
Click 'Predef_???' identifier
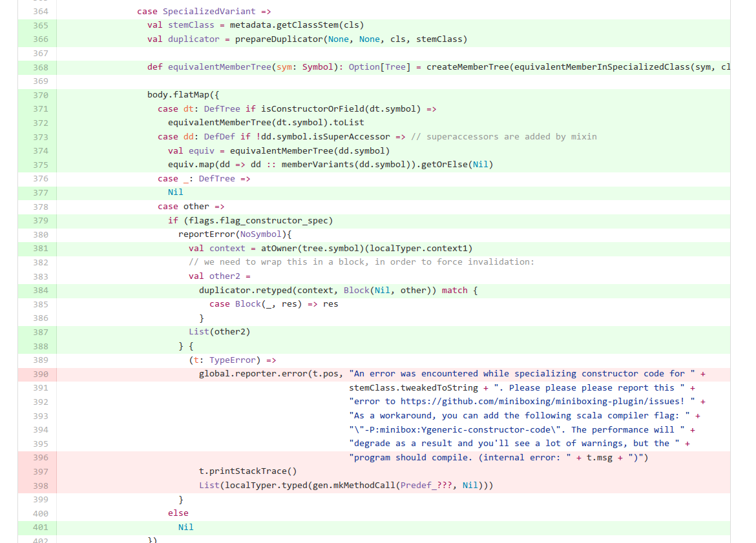coord(426,486)
